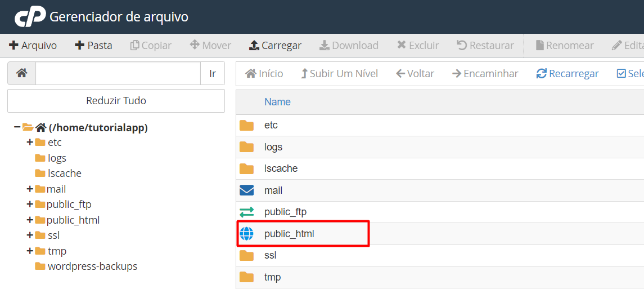Click the mail envelope icon in list

pyautogui.click(x=246, y=190)
